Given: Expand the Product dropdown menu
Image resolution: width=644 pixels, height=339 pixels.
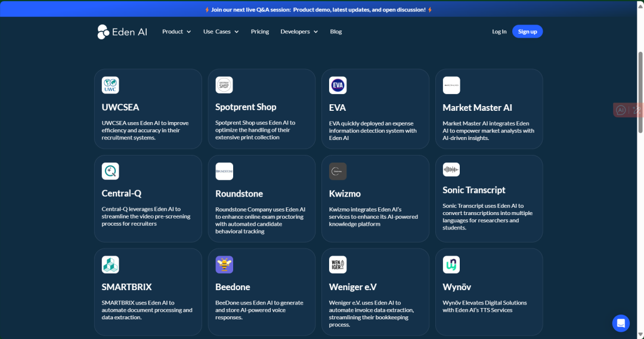Looking at the screenshot, I should pos(177,32).
